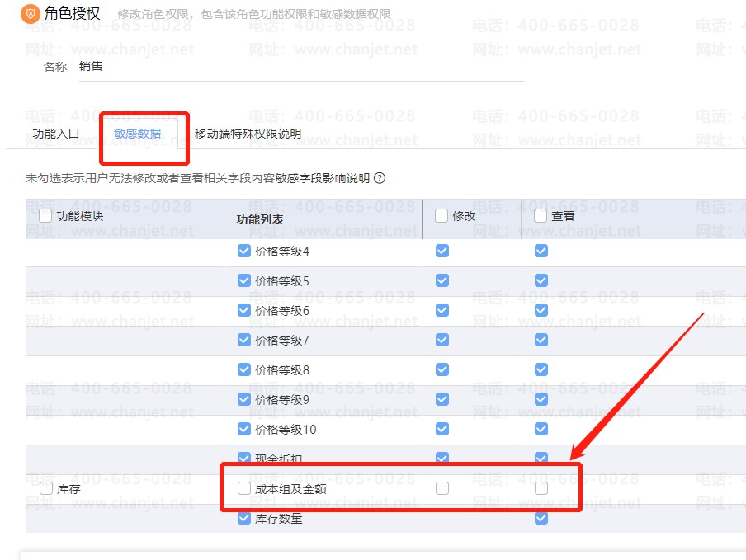This screenshot has width=746, height=560.
Task: Disable 修改 permission for 价格等级8
Action: tap(442, 369)
